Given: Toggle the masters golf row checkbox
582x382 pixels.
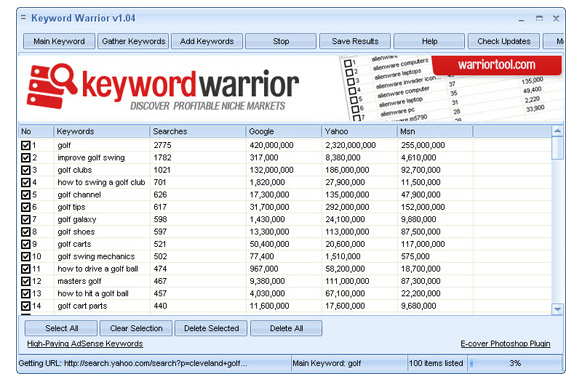Looking at the screenshot, I should tap(26, 281).
